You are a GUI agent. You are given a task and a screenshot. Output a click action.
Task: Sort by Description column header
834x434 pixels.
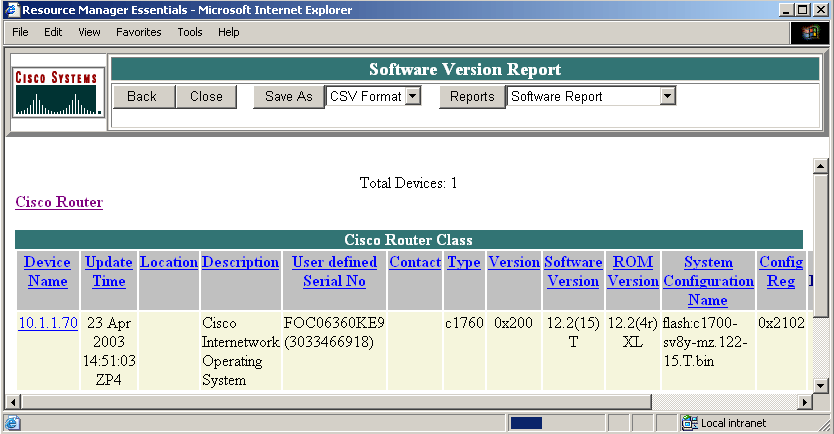(x=240, y=262)
